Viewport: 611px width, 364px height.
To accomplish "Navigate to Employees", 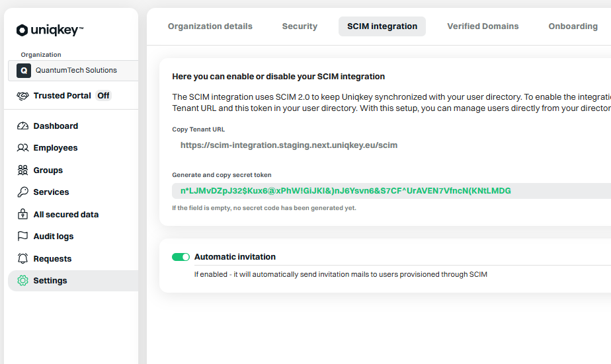I will coord(73,148).
